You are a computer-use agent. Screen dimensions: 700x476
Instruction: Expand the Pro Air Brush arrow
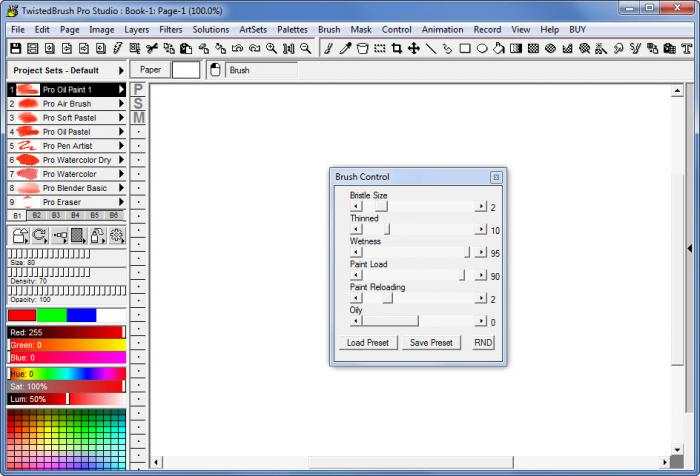click(121, 104)
